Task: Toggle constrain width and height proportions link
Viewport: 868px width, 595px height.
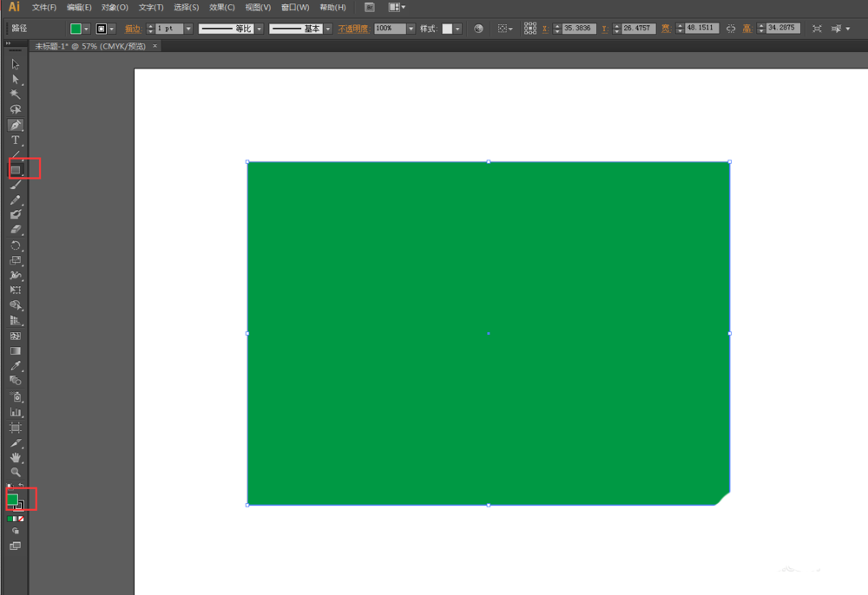Action: (x=731, y=29)
